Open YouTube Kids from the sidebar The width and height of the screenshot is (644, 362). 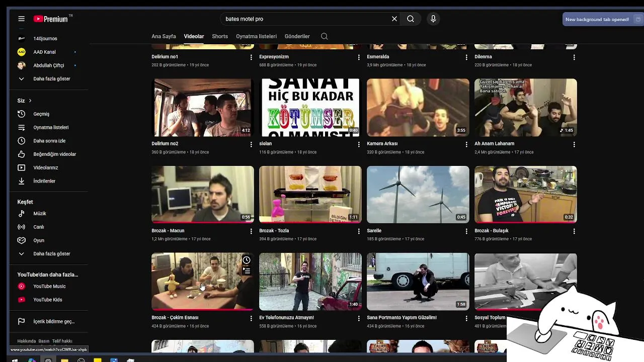(x=49, y=300)
